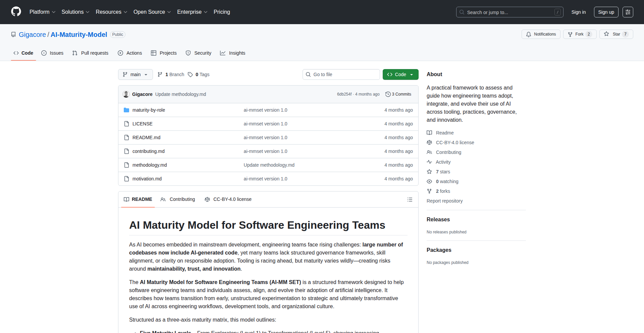
Task: Click the Sign up button
Action: click(606, 12)
